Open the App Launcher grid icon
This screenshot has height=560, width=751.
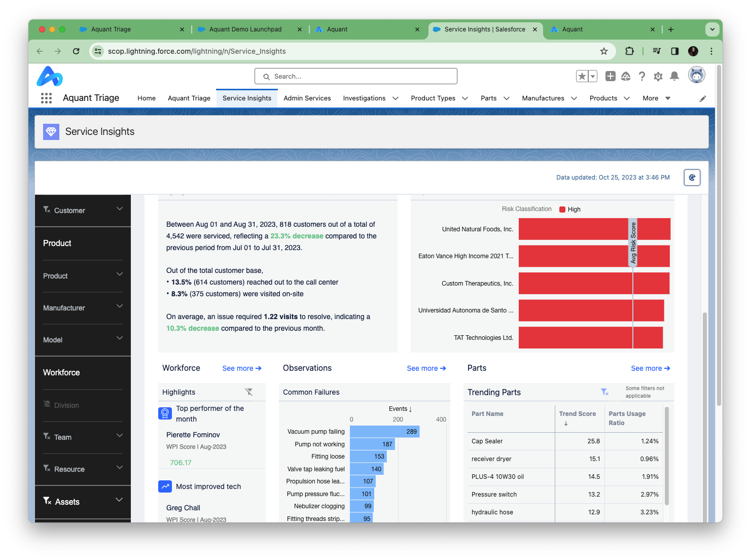coord(46,98)
